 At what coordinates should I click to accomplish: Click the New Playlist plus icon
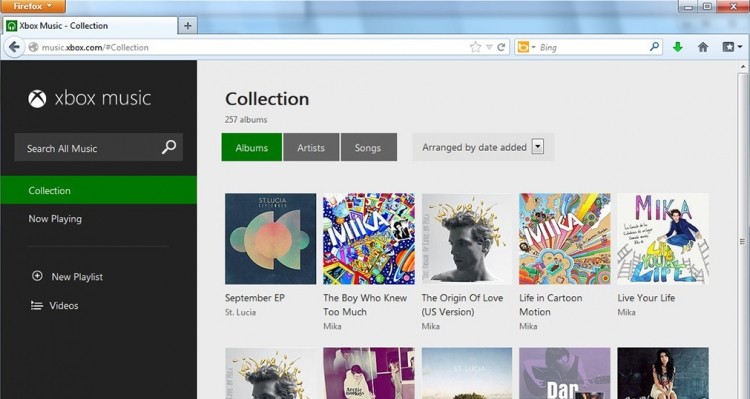(37, 276)
